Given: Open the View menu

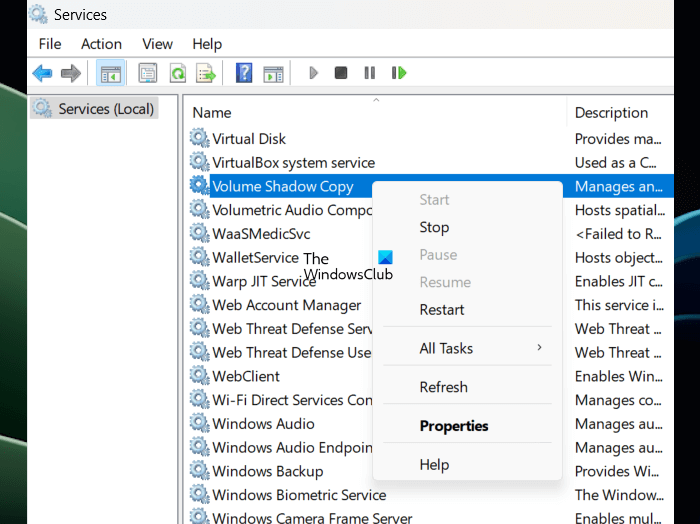Looking at the screenshot, I should tap(157, 44).
